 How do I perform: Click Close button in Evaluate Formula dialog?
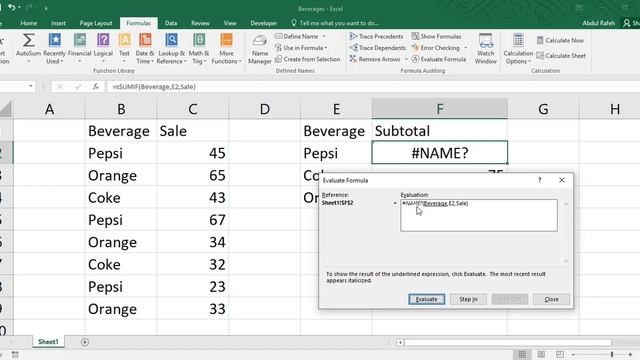click(x=551, y=299)
